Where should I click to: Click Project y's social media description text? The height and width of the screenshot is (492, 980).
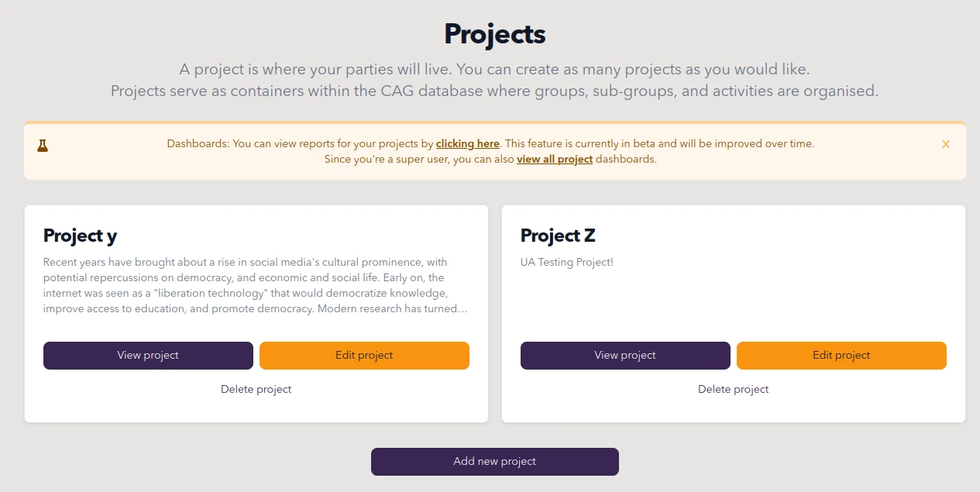pyautogui.click(x=256, y=285)
